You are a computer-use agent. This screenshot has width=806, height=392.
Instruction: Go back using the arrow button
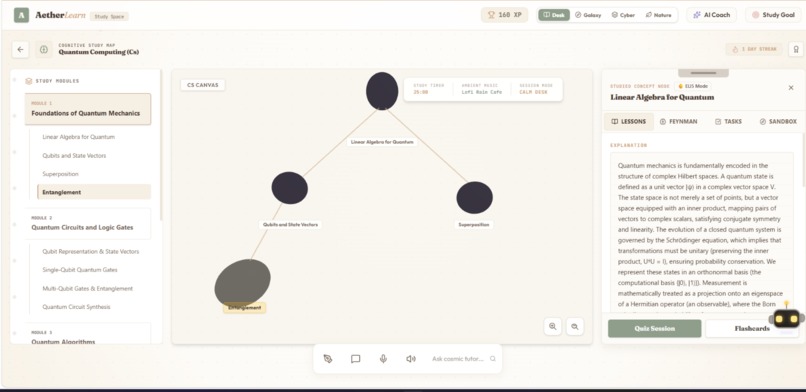(x=20, y=50)
